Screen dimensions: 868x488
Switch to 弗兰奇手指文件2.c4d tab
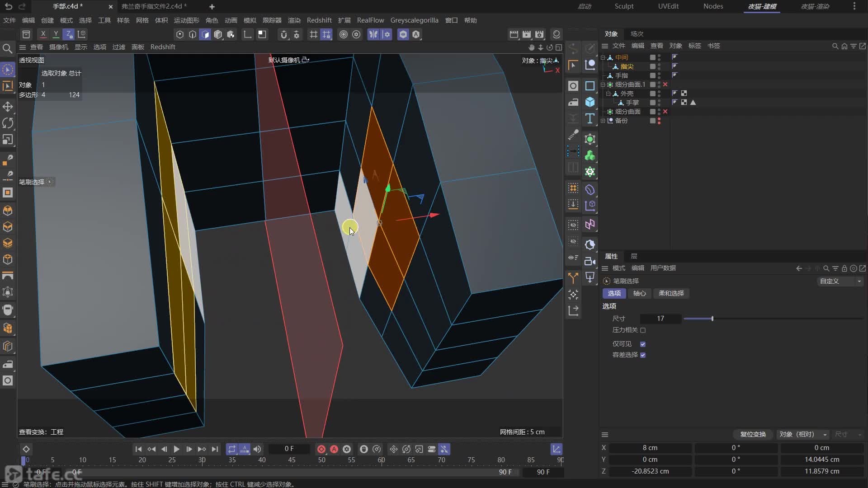(154, 6)
